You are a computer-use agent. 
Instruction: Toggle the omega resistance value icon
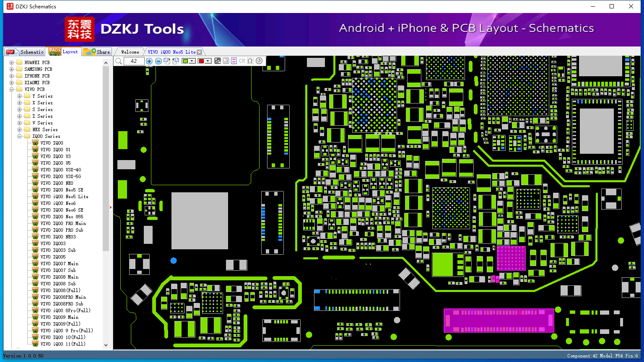tap(250, 61)
